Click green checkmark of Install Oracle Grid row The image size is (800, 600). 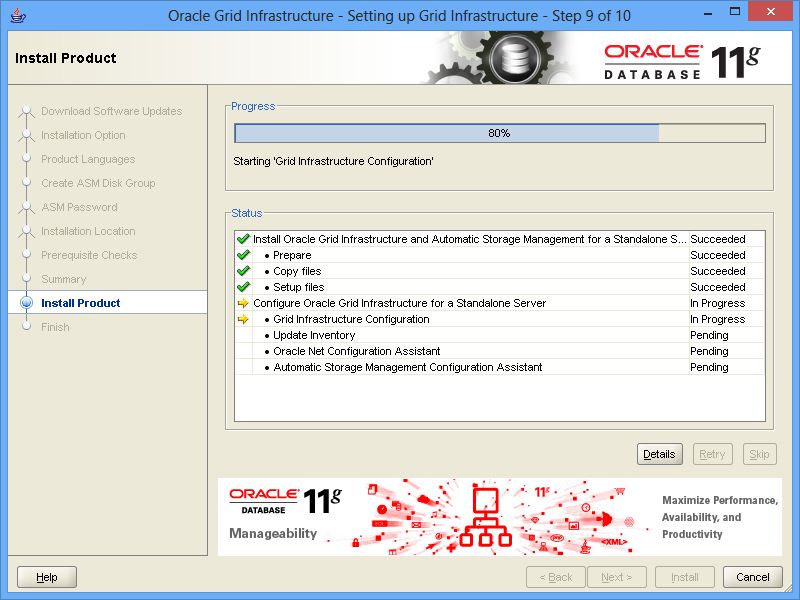(243, 239)
